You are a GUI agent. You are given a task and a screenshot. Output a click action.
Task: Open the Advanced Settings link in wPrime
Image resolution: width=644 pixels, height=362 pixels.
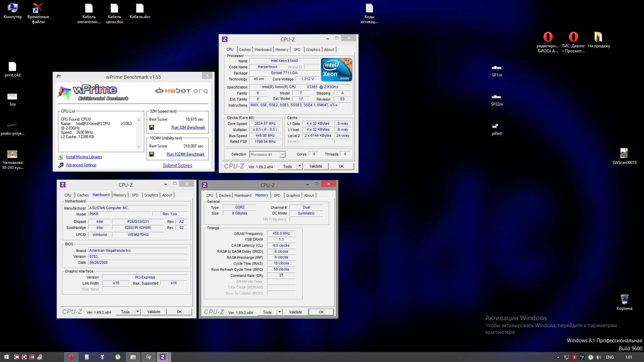(x=81, y=165)
